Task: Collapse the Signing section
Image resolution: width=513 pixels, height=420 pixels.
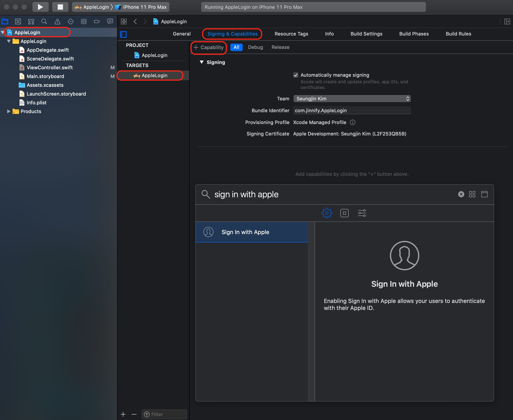Action: [201, 62]
